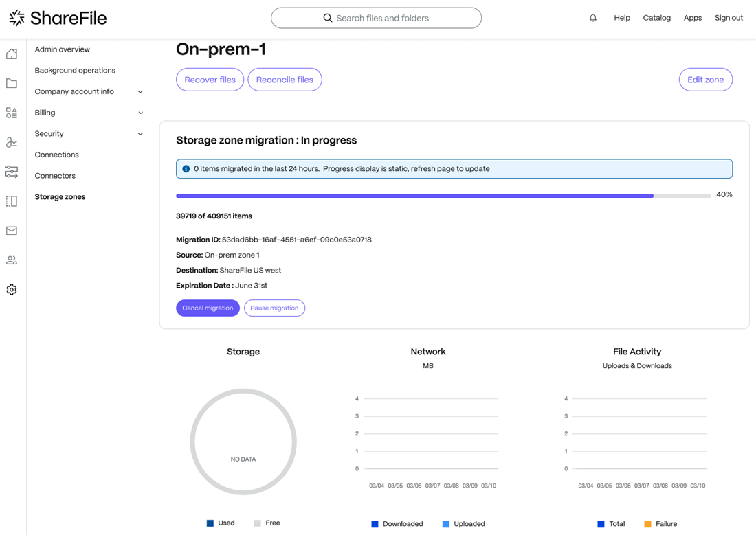Open the signatures icon in sidebar
756x535 pixels.
pos(12,142)
